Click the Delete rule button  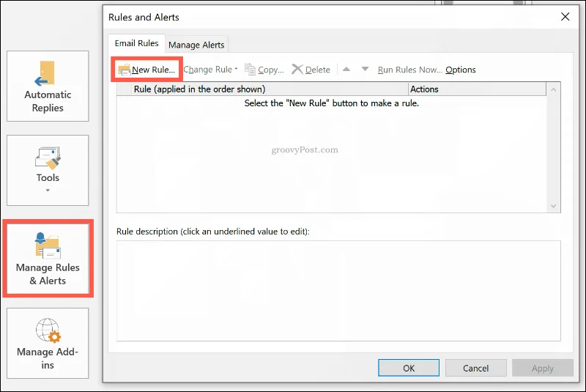coord(311,70)
